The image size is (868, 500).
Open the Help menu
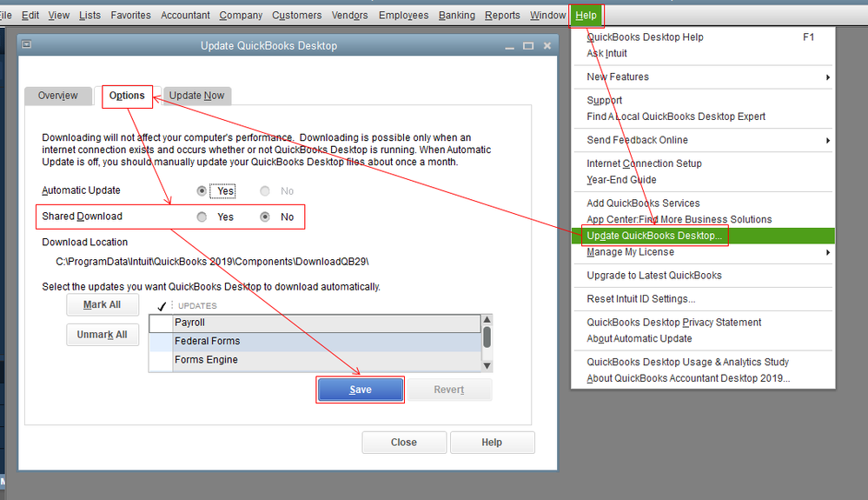pyautogui.click(x=586, y=15)
